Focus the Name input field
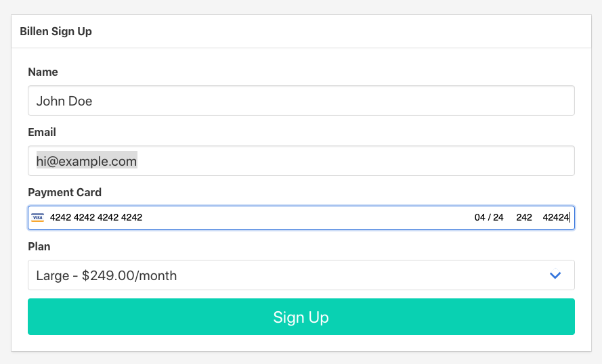Viewport: 602px width, 364px height. tap(301, 101)
